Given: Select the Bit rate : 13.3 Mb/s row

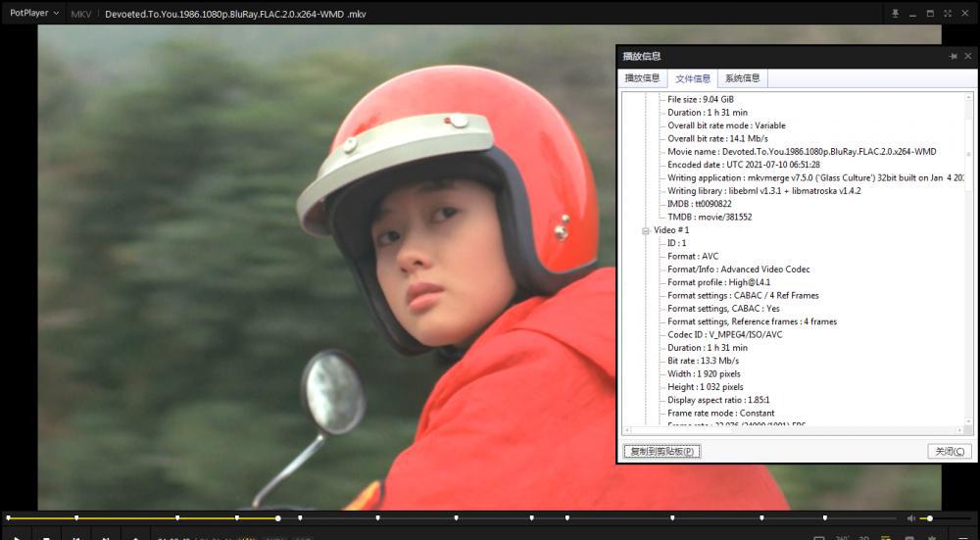Looking at the screenshot, I should coord(703,362).
